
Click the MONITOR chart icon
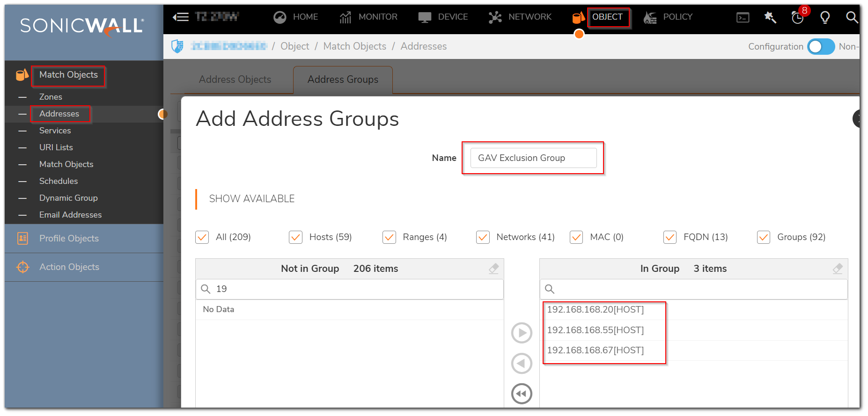[346, 17]
